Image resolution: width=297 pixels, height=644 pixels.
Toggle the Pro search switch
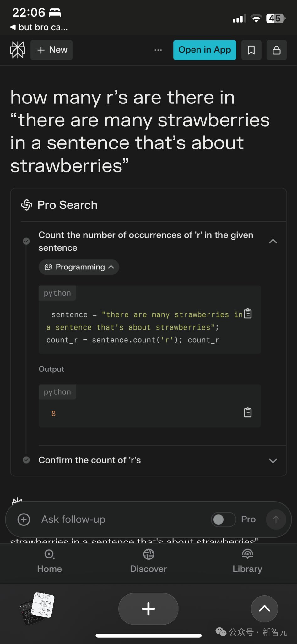223,519
